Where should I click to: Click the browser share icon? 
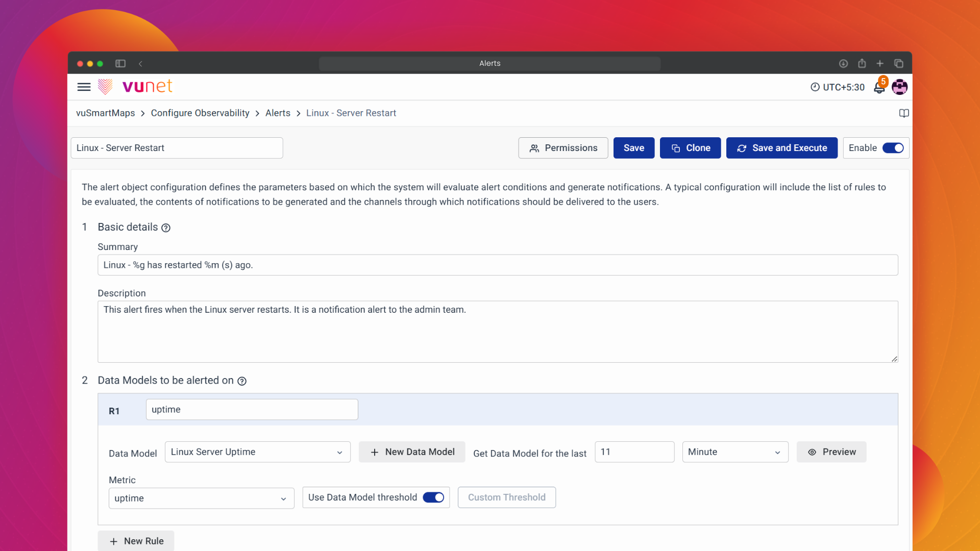click(x=862, y=64)
